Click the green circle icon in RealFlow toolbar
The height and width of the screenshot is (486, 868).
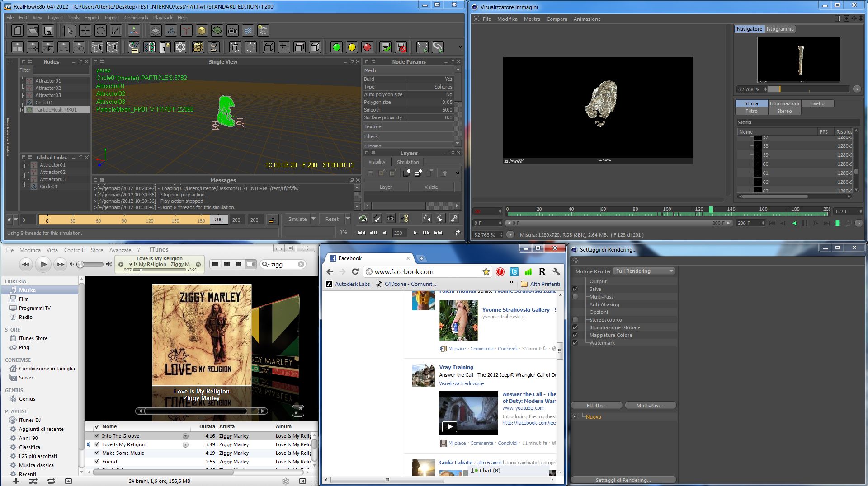point(336,47)
